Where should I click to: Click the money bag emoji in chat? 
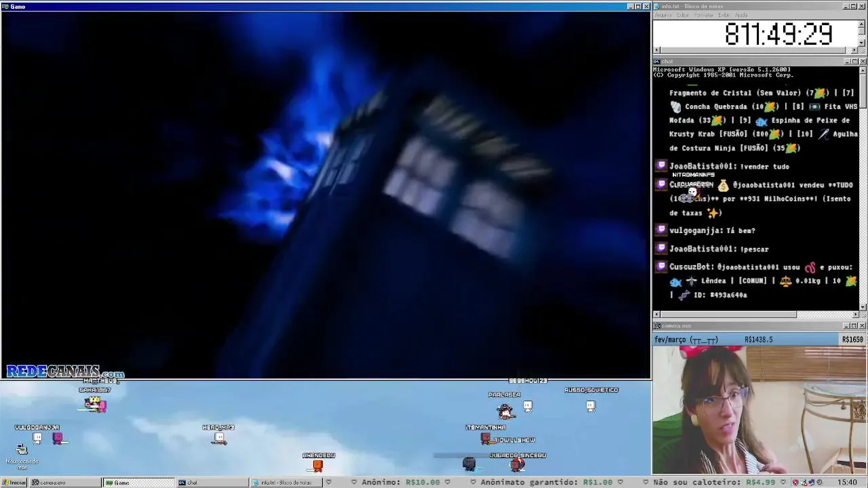723,185
